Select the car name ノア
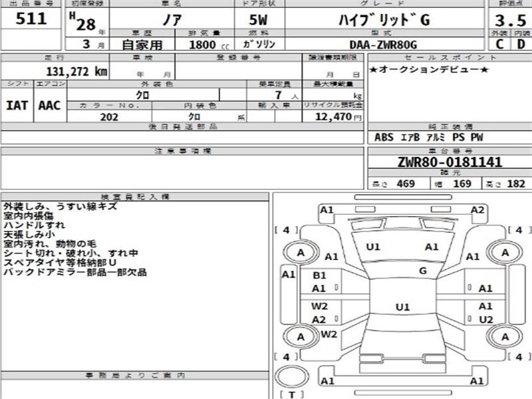Image resolution: width=532 pixels, height=399 pixels. (x=172, y=20)
